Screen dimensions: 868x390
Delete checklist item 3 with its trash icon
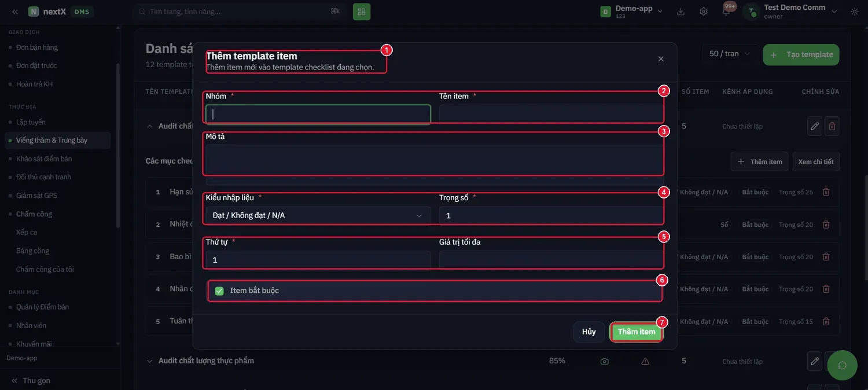826,257
